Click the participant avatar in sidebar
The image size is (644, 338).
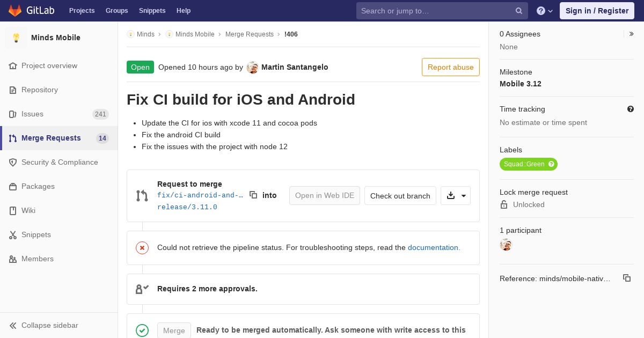click(x=506, y=245)
